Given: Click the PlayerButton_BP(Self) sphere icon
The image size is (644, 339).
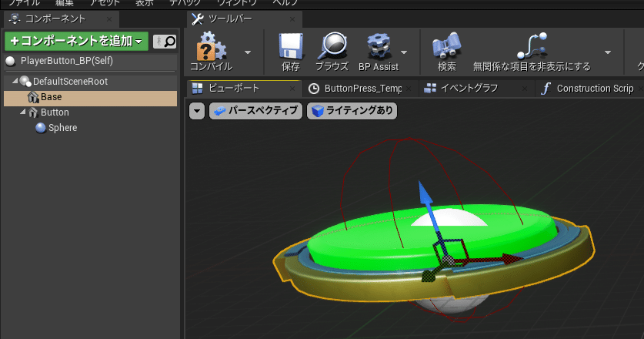Looking at the screenshot, I should coord(10,62).
